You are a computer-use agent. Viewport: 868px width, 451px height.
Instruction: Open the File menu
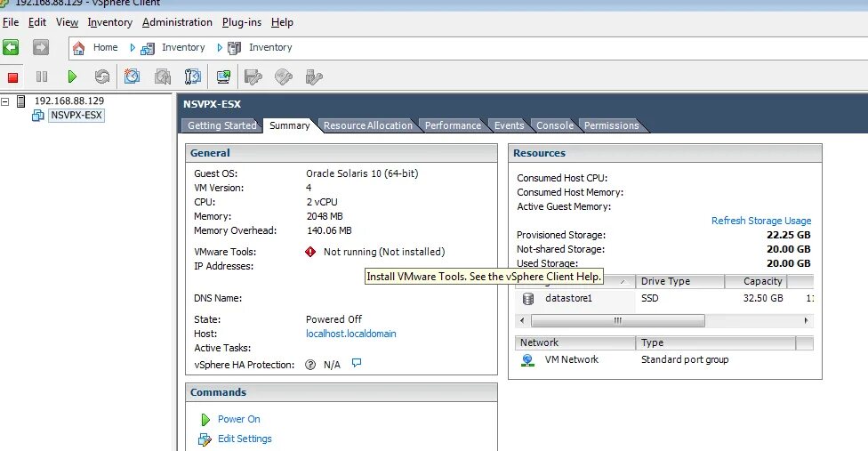(11, 22)
